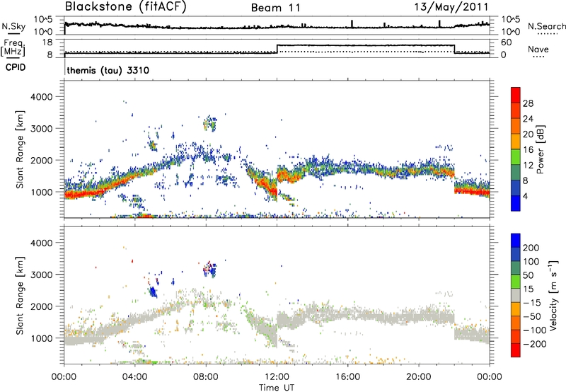Pick the red bottom segment of velocity color bar

pyautogui.click(x=516, y=350)
